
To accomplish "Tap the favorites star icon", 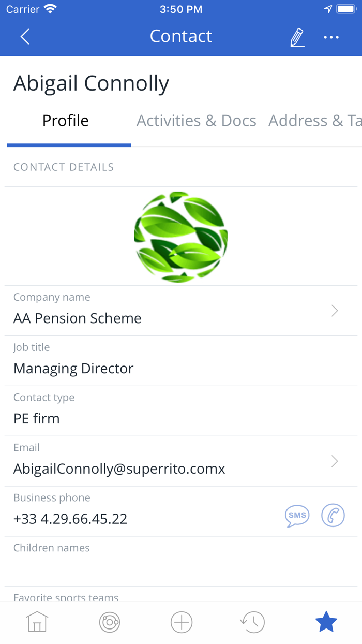I will click(326, 622).
